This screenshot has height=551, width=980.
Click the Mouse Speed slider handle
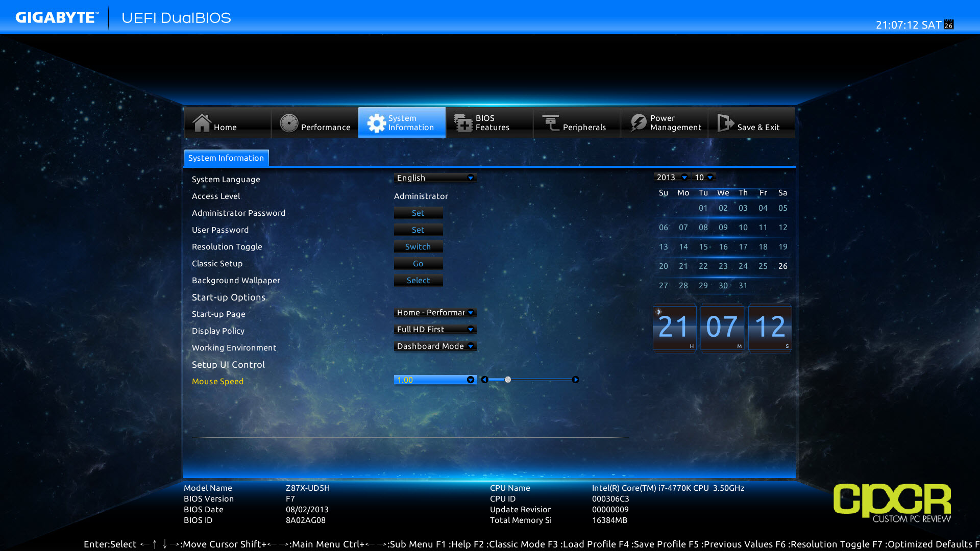508,380
